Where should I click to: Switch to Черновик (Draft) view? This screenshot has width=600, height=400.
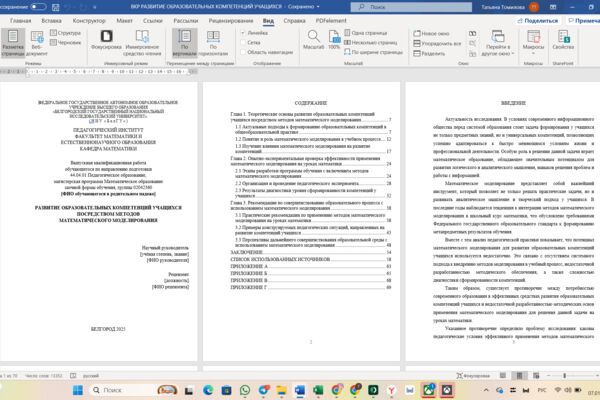pos(65,42)
